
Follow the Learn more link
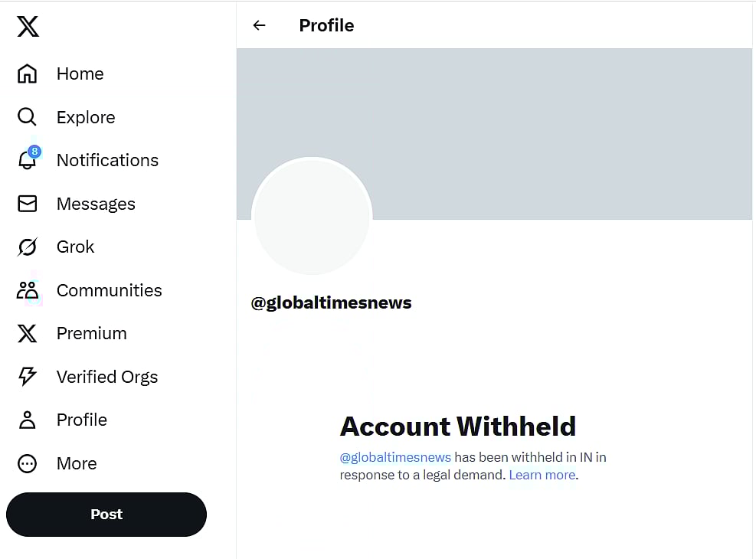[x=542, y=475]
